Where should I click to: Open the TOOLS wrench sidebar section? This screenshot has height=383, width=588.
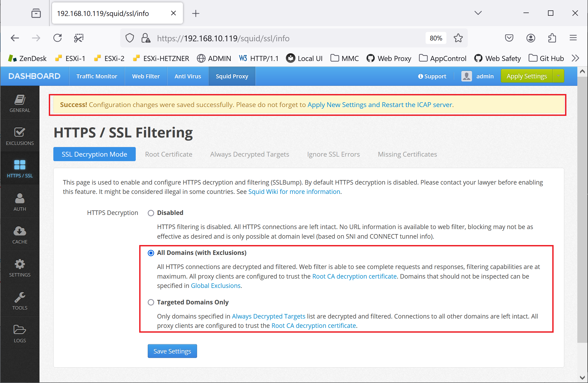pos(20,301)
